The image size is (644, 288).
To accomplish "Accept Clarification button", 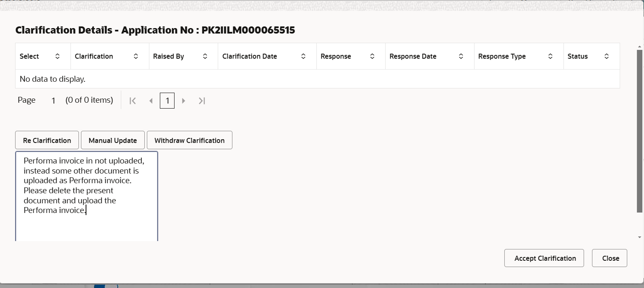I will 544,258.
